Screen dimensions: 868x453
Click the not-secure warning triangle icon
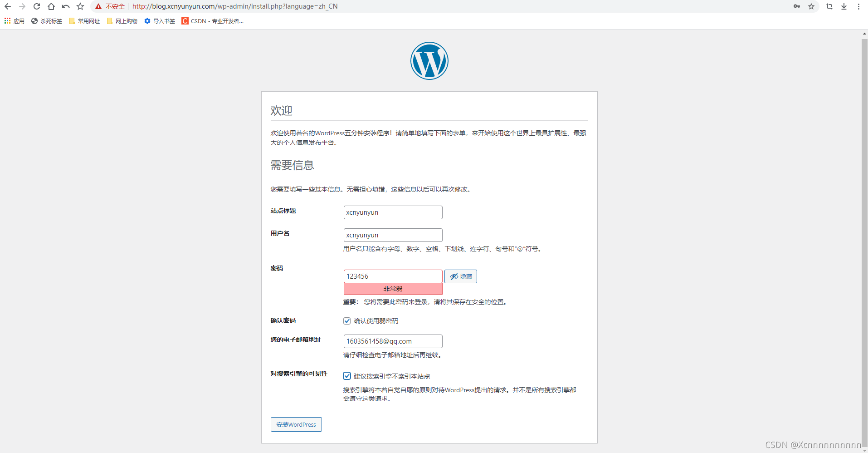click(98, 6)
